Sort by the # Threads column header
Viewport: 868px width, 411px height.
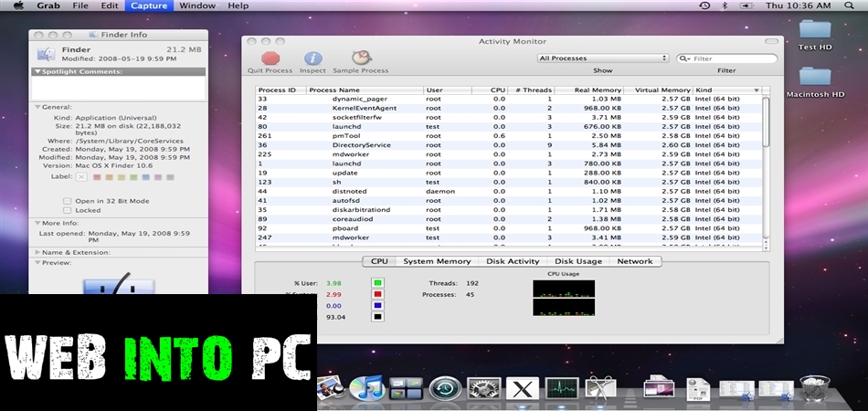point(533,90)
